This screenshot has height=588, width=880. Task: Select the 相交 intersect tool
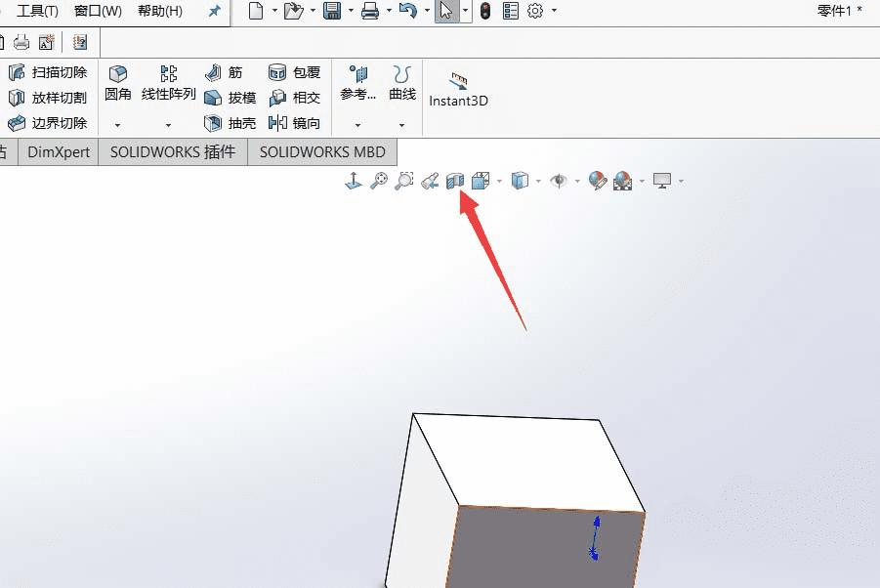[x=295, y=98]
